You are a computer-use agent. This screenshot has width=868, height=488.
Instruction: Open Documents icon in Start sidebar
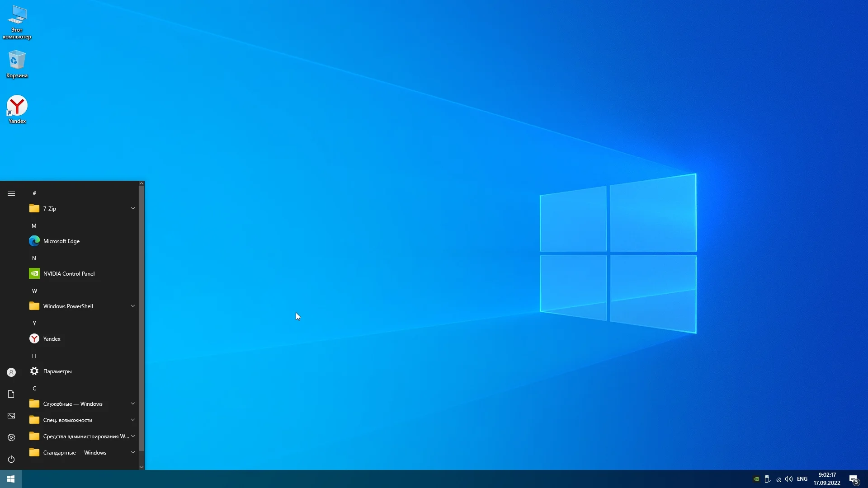tap(11, 394)
